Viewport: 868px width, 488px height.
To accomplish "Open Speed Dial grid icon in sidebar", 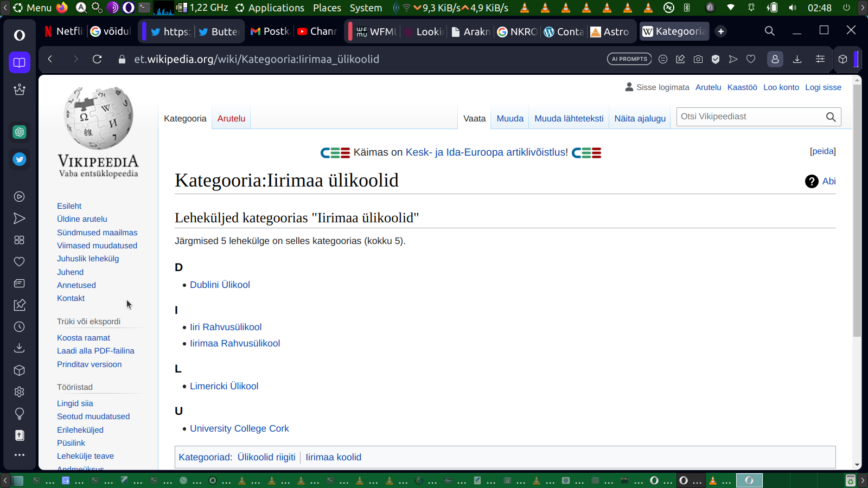I will [20, 240].
